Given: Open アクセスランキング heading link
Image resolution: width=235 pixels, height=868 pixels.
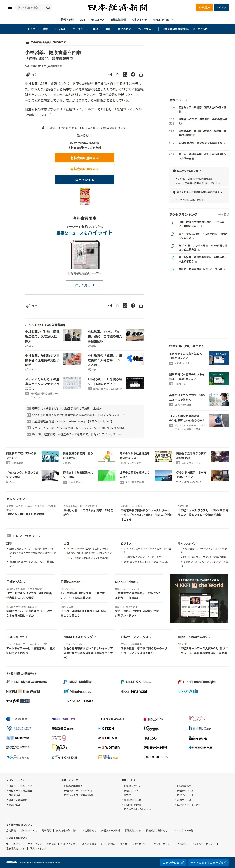Looking at the screenshot, I should point(185,214).
